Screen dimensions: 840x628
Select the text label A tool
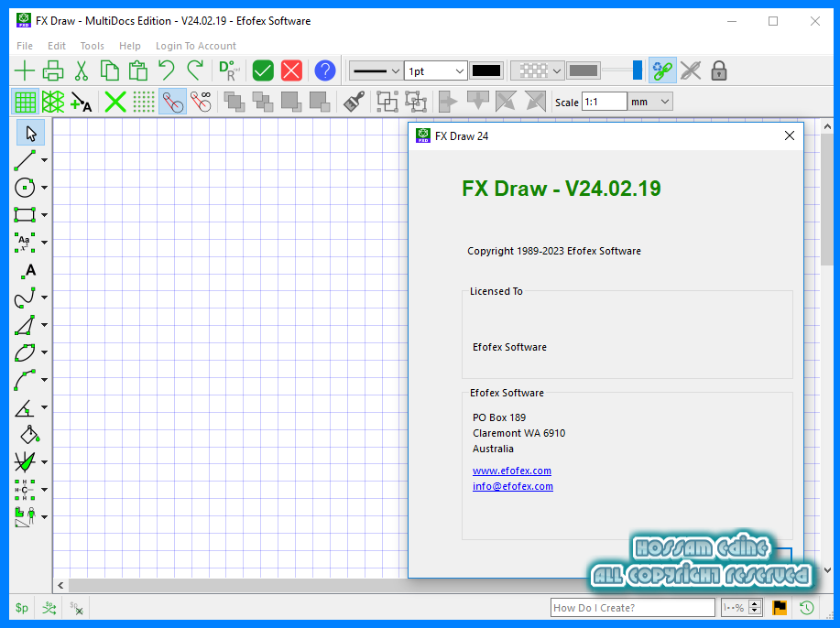tap(29, 270)
